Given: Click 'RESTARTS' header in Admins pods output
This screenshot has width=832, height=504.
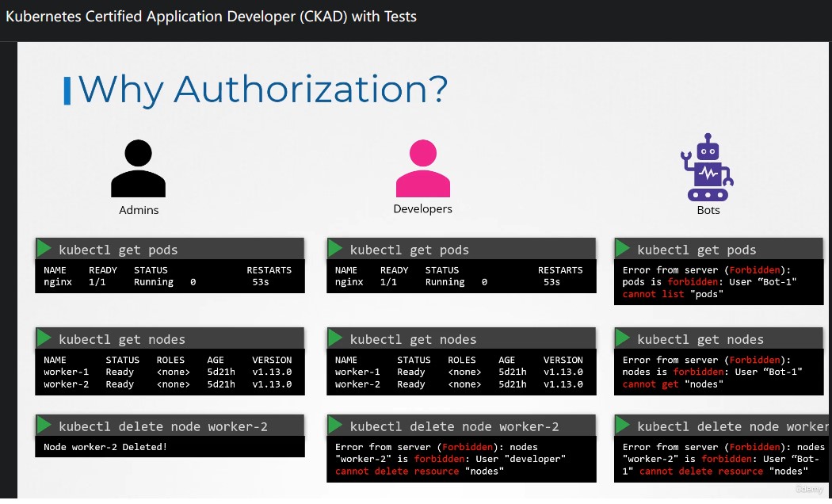Looking at the screenshot, I should 269,270.
